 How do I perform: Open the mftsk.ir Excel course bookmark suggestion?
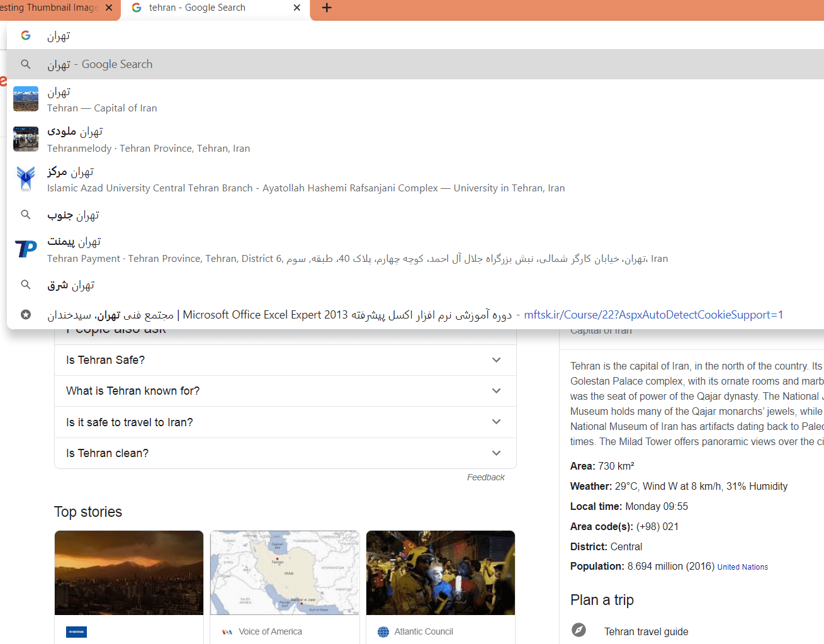415,315
